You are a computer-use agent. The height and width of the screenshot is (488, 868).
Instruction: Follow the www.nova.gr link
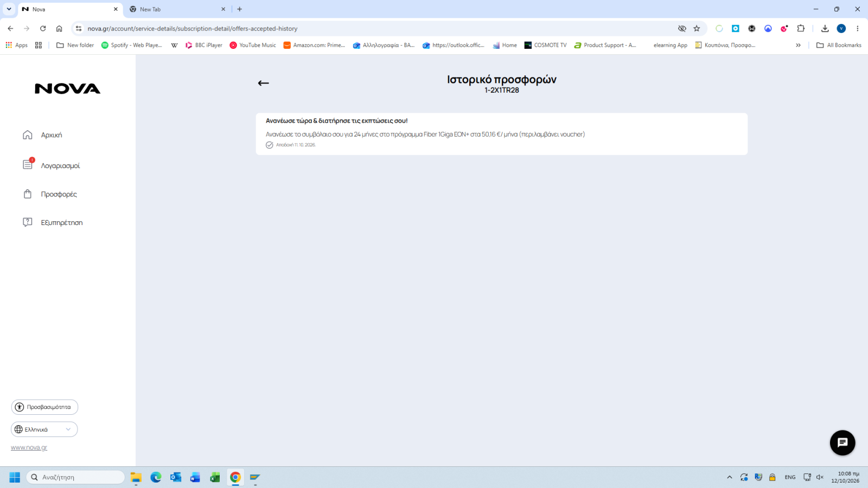click(29, 448)
